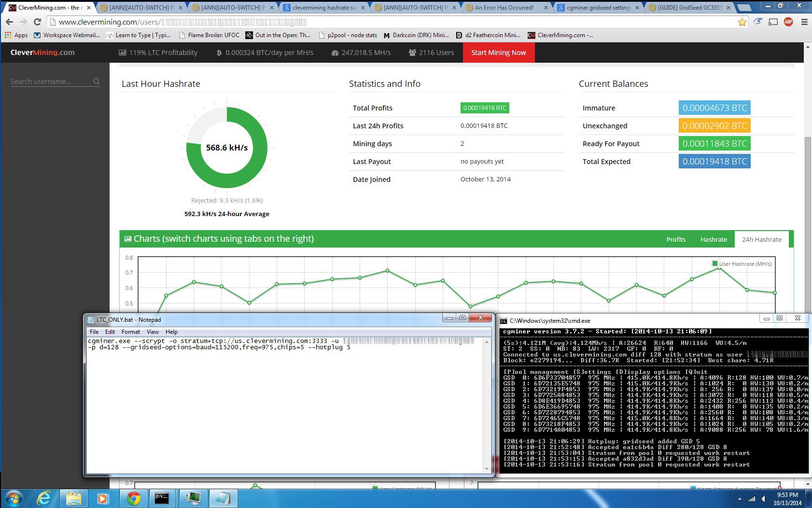Switch to Chrome on taskbar
Screen dimensions: 812x508
[x=133, y=498]
